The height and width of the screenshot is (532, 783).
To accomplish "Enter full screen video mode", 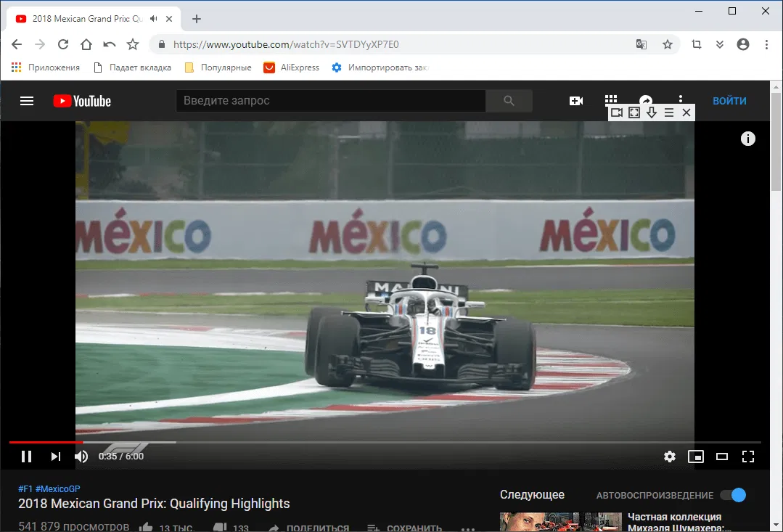I will [747, 456].
